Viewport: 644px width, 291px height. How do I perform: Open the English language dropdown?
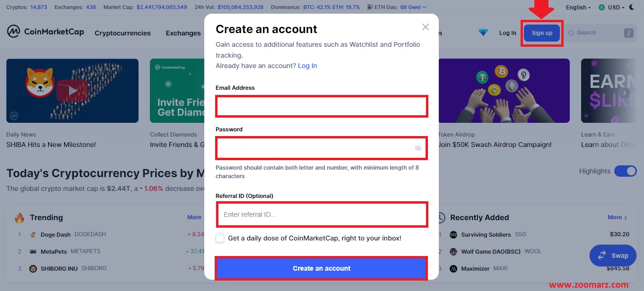coord(578,8)
